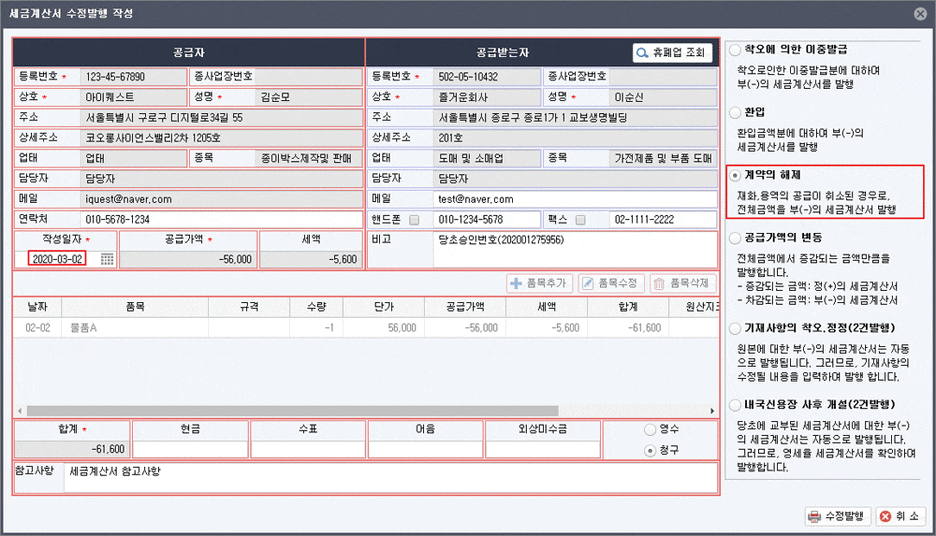Click the item grid horizontal scrollbar thumb
The height and width of the screenshot is (536, 936).
(292, 411)
